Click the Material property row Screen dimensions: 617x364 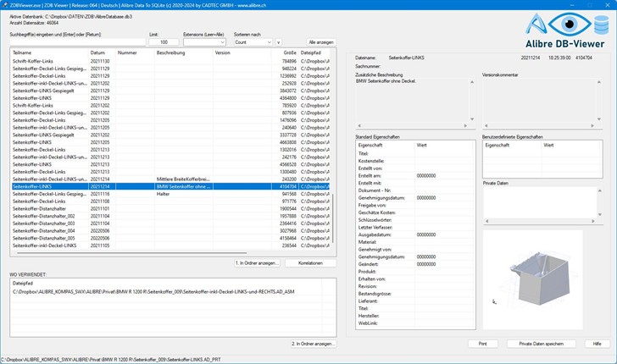tap(415, 242)
